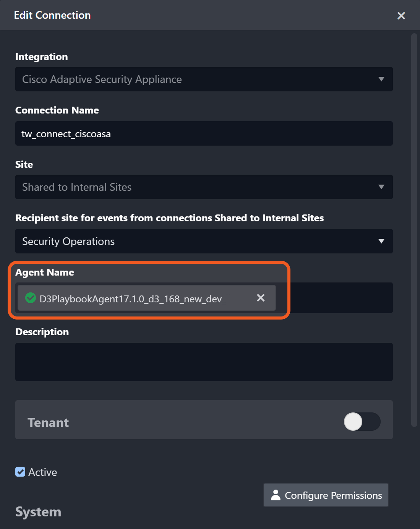Click the Shared to Internal Sites text
The image size is (420, 529).
[x=77, y=187]
